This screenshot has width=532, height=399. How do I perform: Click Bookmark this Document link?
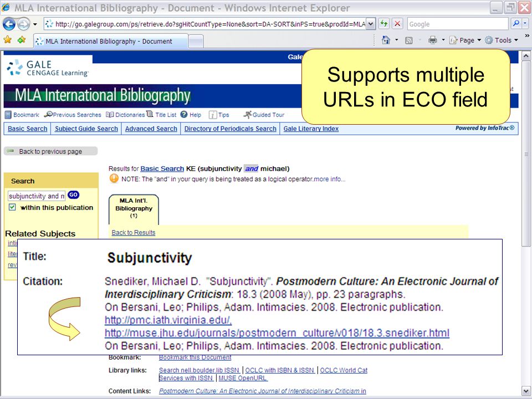(x=195, y=357)
